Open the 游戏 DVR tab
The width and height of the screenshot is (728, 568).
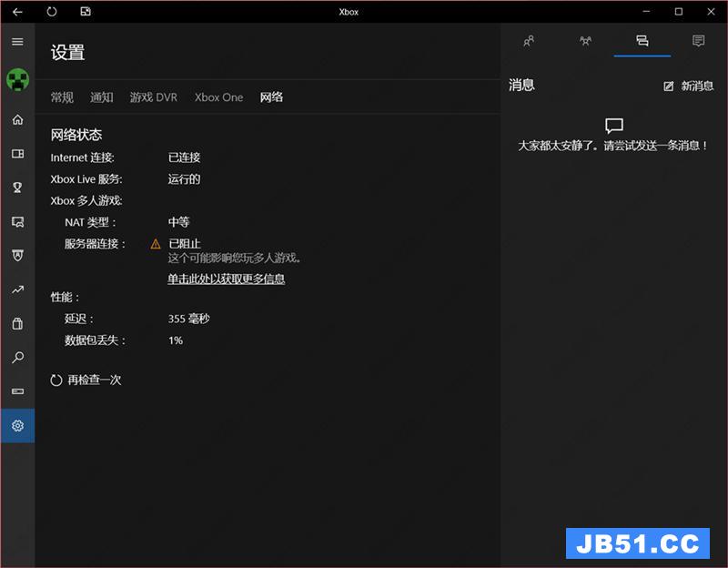pyautogui.click(x=153, y=97)
